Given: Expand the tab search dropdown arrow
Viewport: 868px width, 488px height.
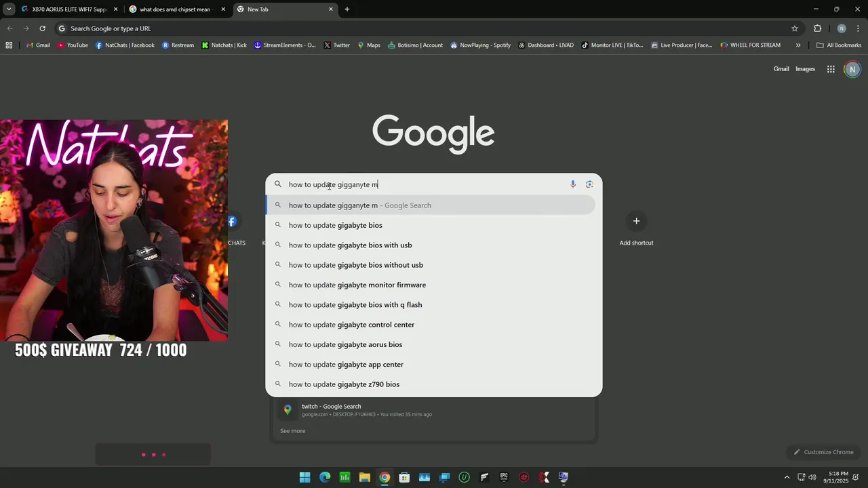Looking at the screenshot, I should pos(9,9).
